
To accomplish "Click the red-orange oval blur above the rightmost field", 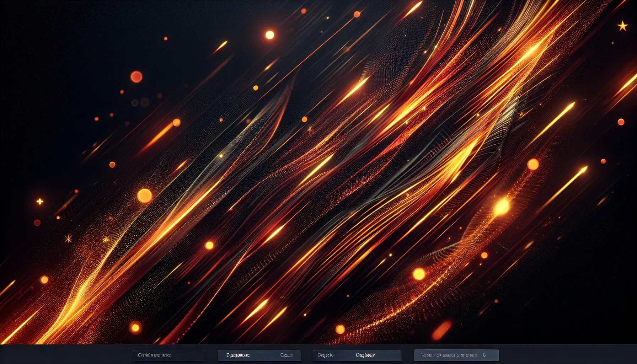I will coord(441,330).
